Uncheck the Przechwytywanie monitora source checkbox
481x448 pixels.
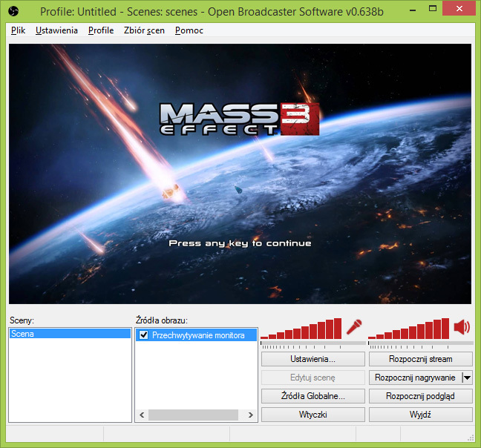click(x=143, y=335)
